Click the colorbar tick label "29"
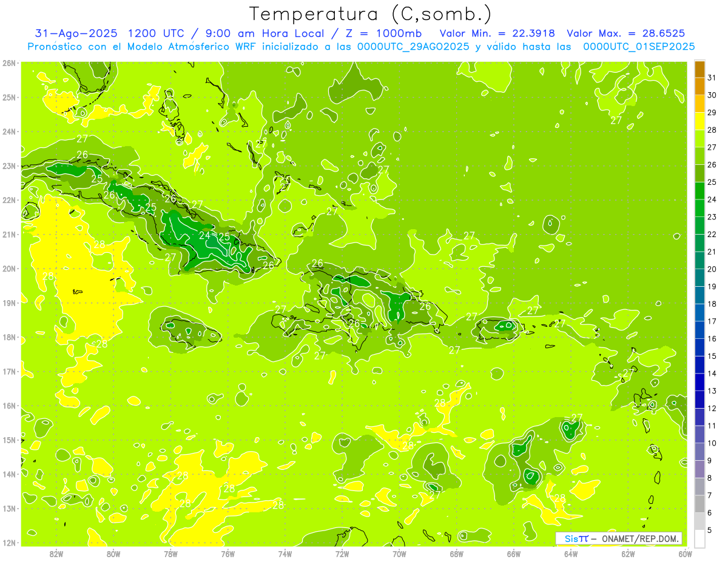The width and height of the screenshot is (728, 562). pyautogui.click(x=712, y=113)
